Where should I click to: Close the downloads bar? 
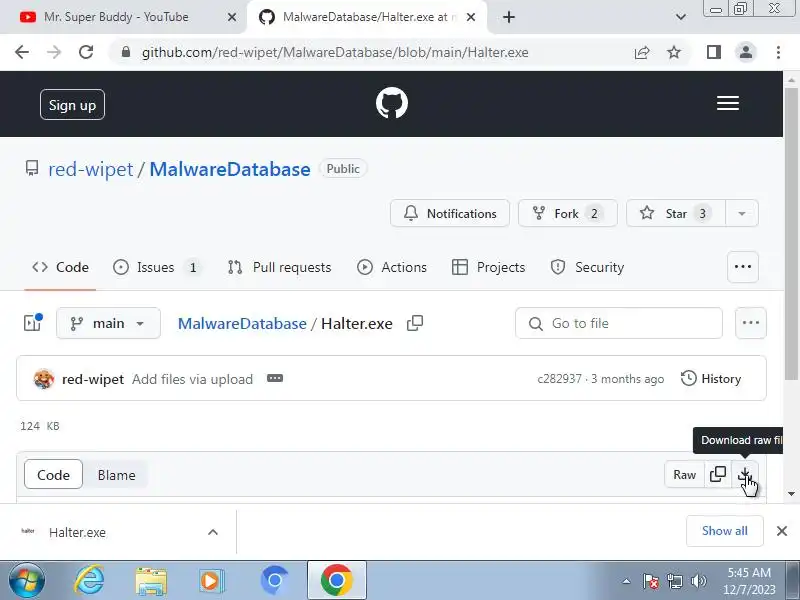point(782,531)
